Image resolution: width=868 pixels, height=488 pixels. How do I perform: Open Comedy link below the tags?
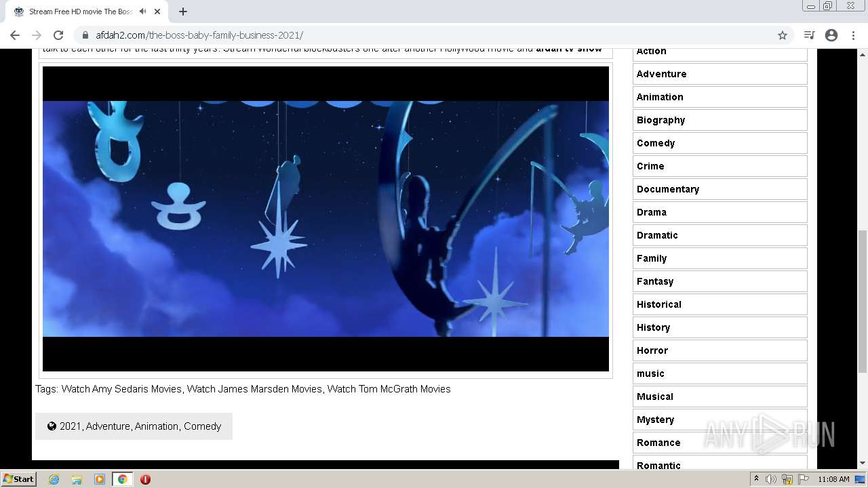pyautogui.click(x=202, y=426)
